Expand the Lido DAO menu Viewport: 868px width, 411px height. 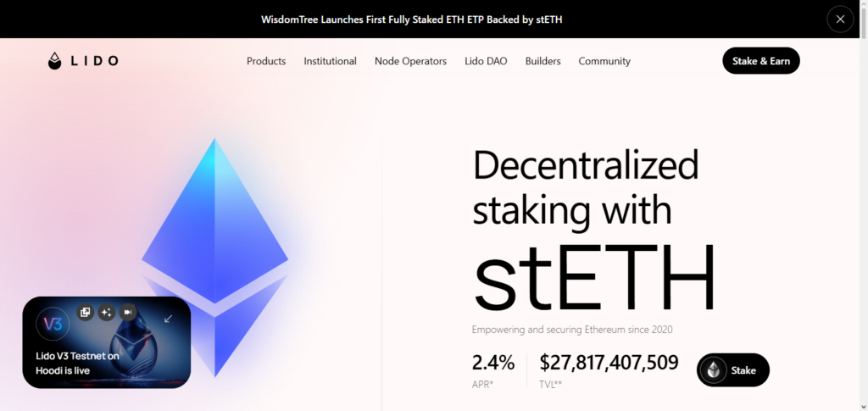[x=486, y=61]
